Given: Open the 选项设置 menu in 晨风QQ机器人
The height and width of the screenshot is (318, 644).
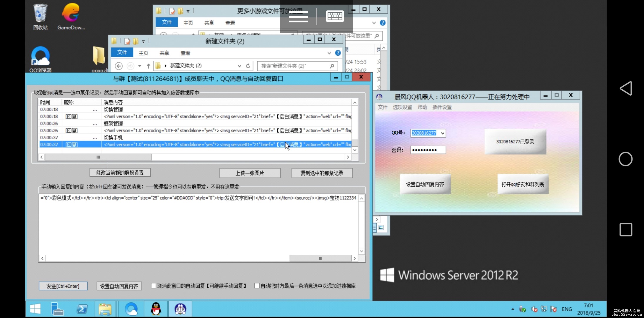Looking at the screenshot, I should [402, 107].
